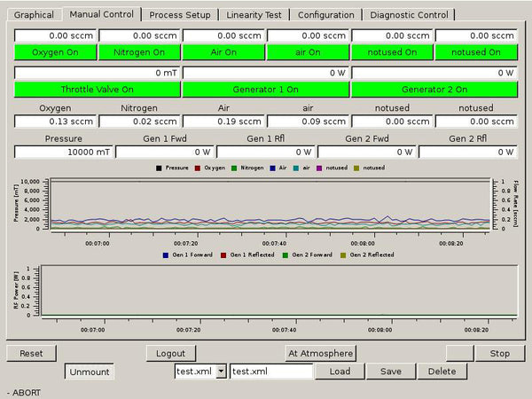Toggle the Throttle Valve On button

coord(97,90)
